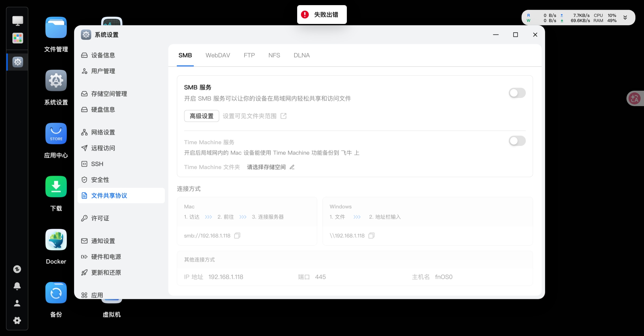This screenshot has width=644, height=336.
Task: Turn on the Time Machine 服务 toggle
Action: [517, 141]
